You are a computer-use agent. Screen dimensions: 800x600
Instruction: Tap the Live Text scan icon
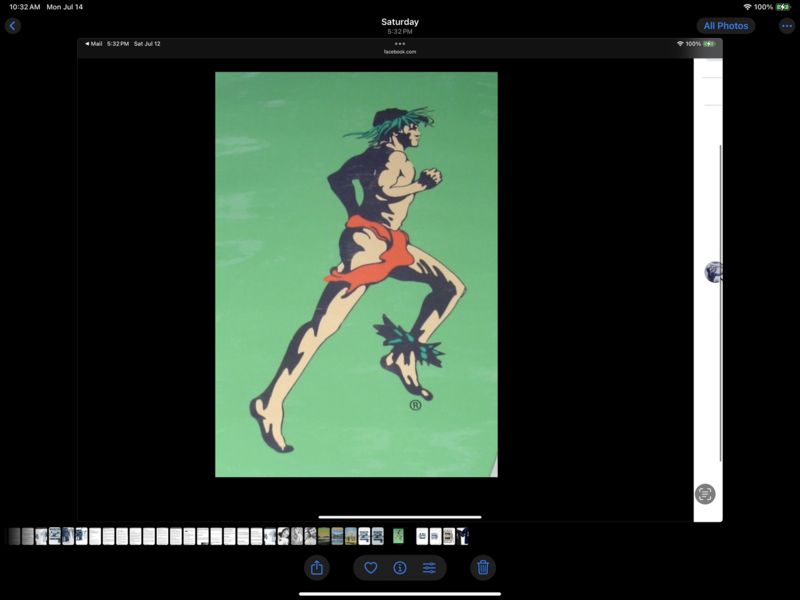tap(705, 493)
